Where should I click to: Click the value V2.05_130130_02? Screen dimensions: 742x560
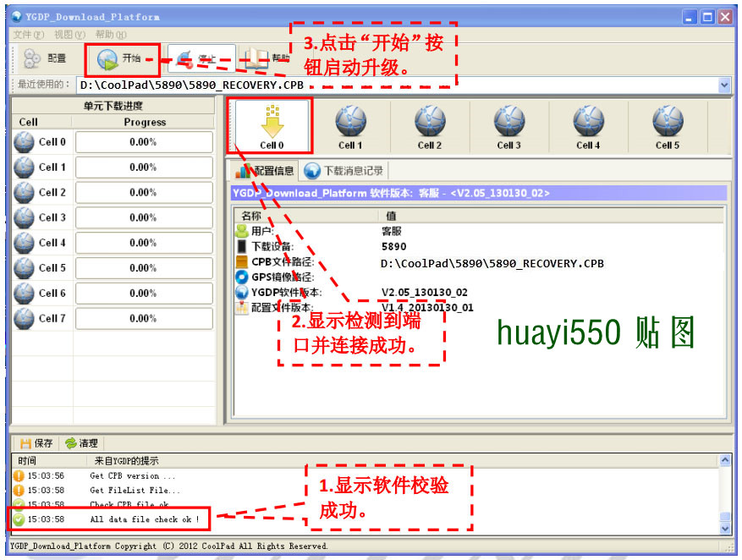(425, 293)
